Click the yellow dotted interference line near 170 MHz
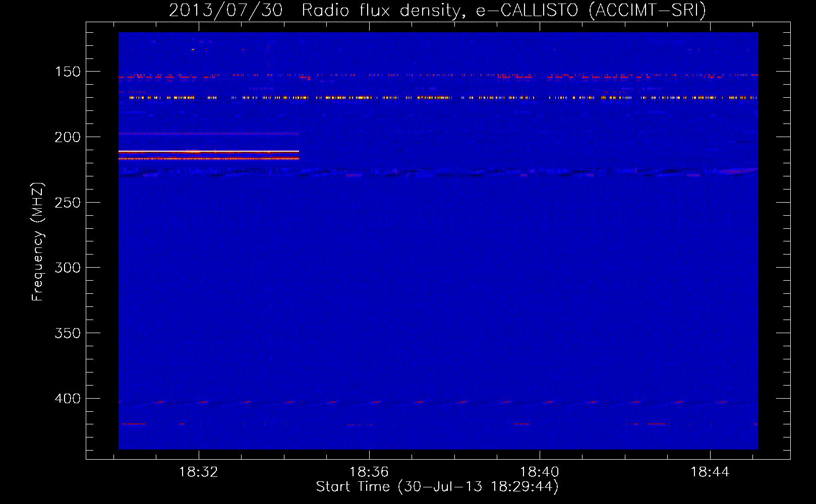816x504 pixels. coord(444,97)
